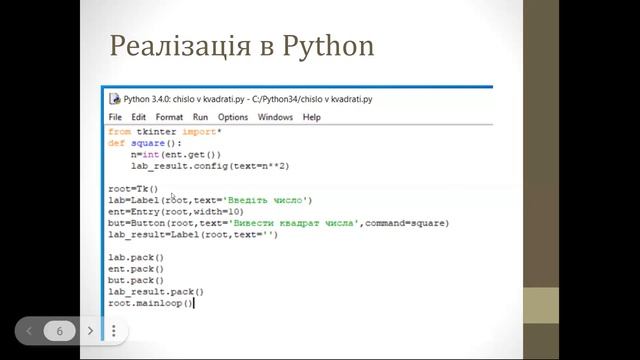Click the line 'root.mainloop()'
Image resolution: width=640 pixels, height=360 pixels.
150,303
